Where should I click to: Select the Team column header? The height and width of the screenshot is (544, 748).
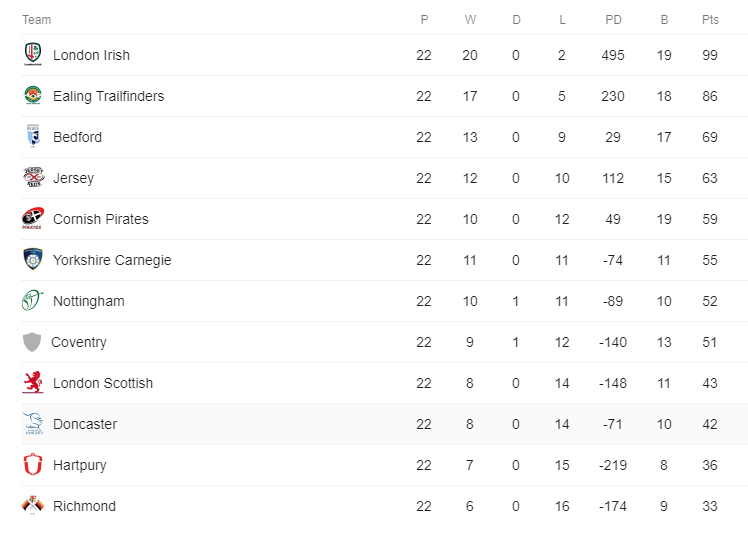pos(36,20)
